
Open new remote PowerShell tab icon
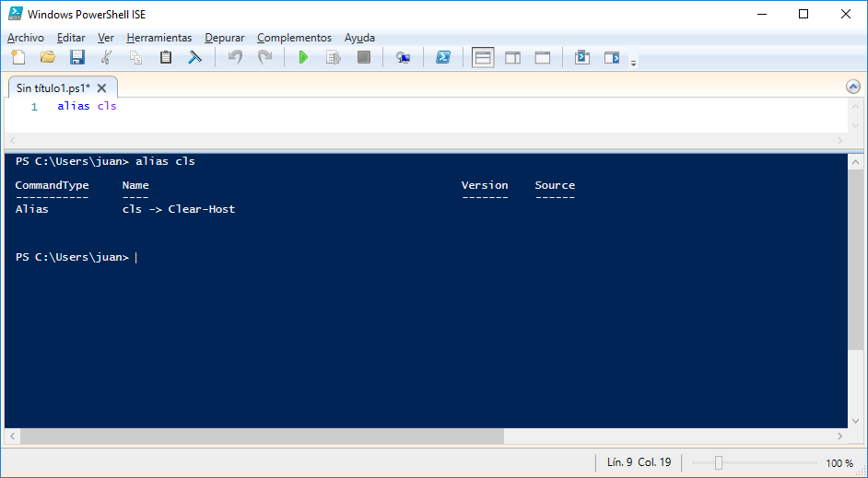click(403, 57)
